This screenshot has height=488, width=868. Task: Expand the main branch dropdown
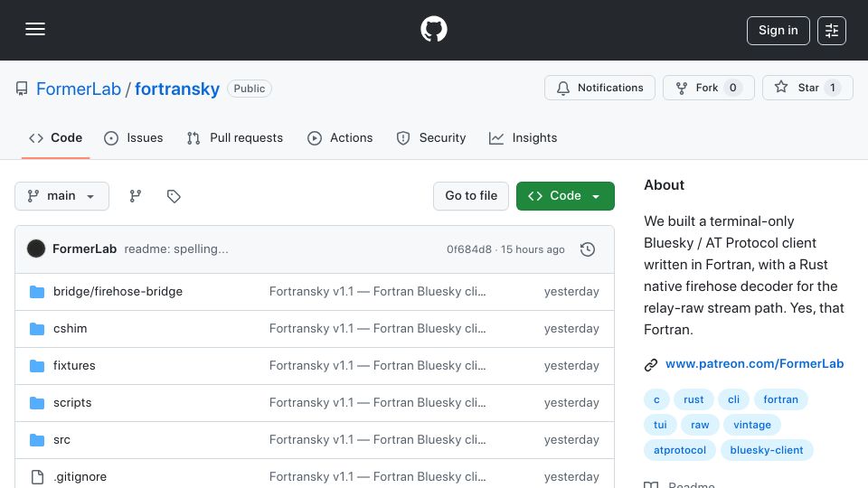tap(62, 196)
